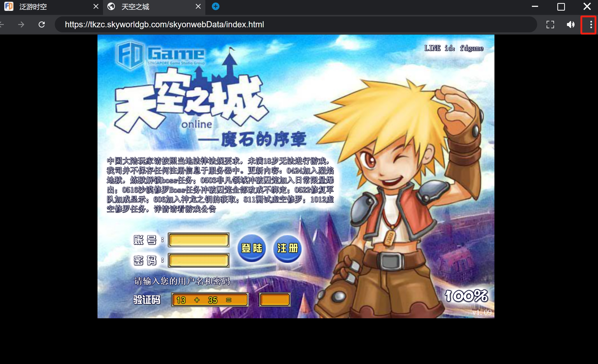The height and width of the screenshot is (364, 598).
Task: Click the FD Game logo
Action: (x=161, y=54)
